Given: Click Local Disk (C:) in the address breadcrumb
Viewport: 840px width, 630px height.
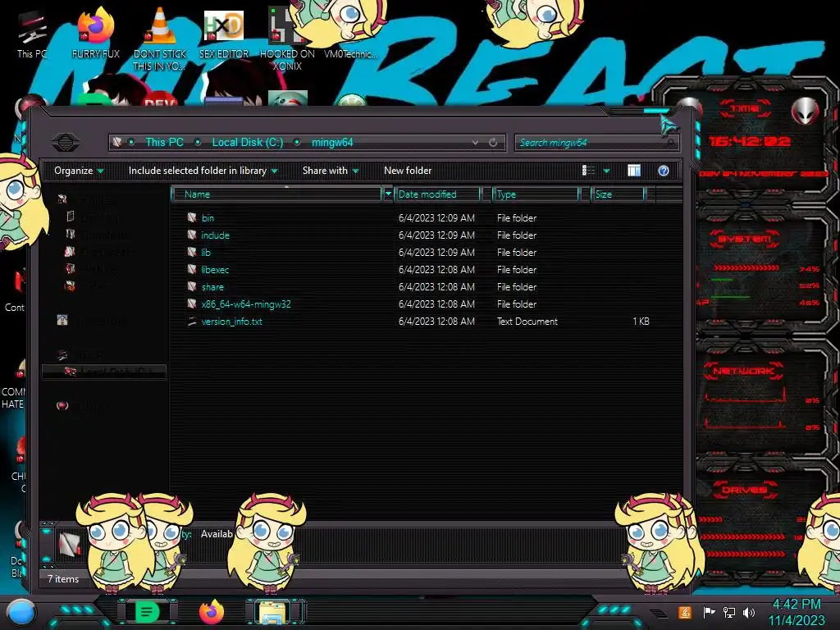Looking at the screenshot, I should [x=248, y=143].
